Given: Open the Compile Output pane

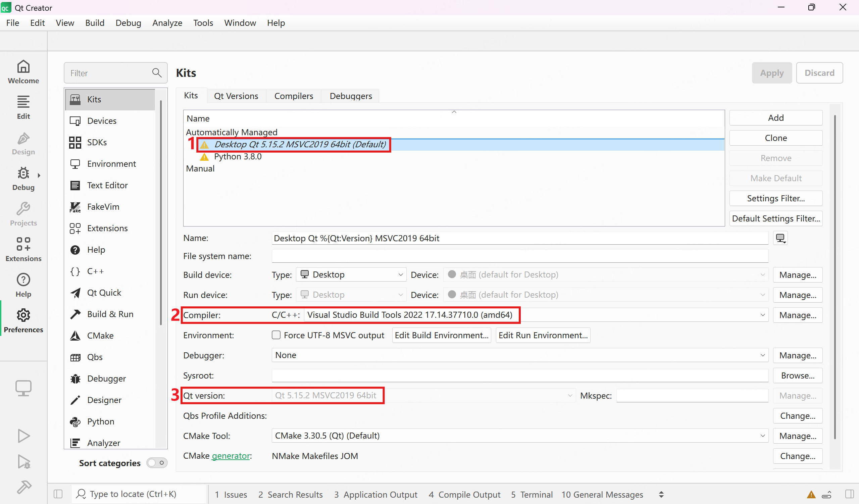Looking at the screenshot, I should coord(464,494).
